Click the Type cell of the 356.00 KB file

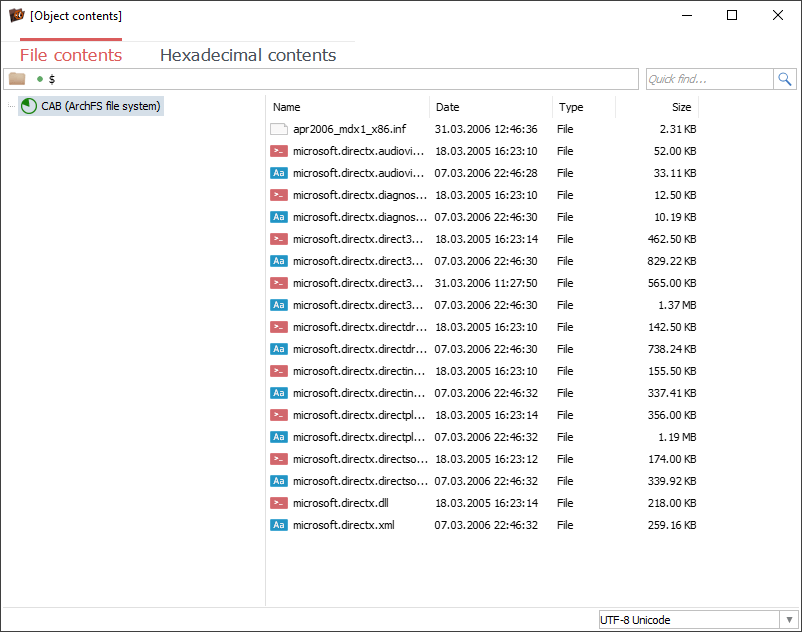(565, 415)
